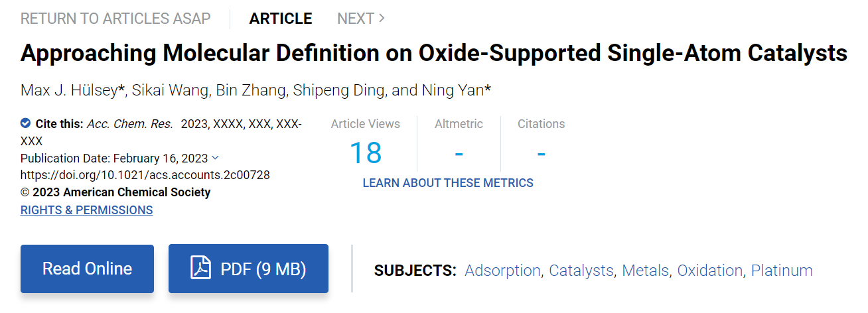Viewport: 868px width, 313px height.
Task: Select the Oxidation subject link
Action: [710, 271]
